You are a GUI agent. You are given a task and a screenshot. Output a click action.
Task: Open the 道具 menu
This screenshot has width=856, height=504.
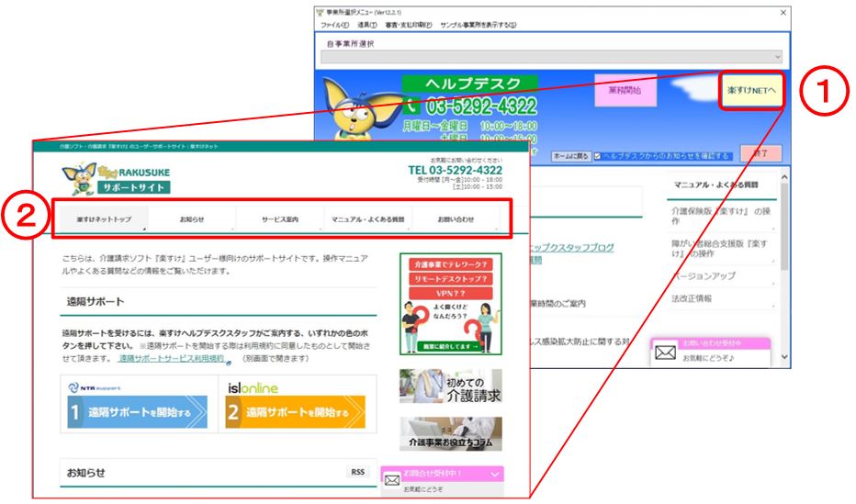click(x=366, y=25)
